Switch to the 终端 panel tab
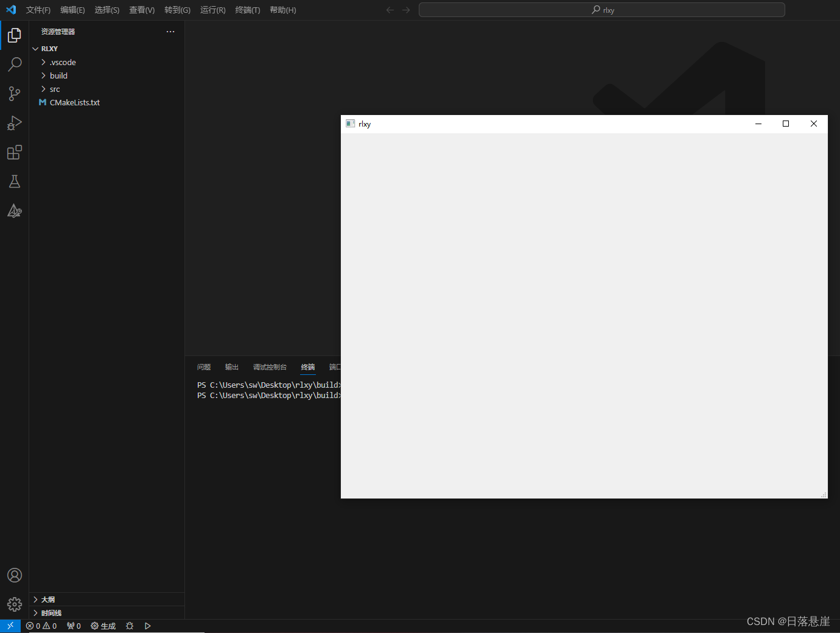This screenshot has width=840, height=633. [308, 367]
